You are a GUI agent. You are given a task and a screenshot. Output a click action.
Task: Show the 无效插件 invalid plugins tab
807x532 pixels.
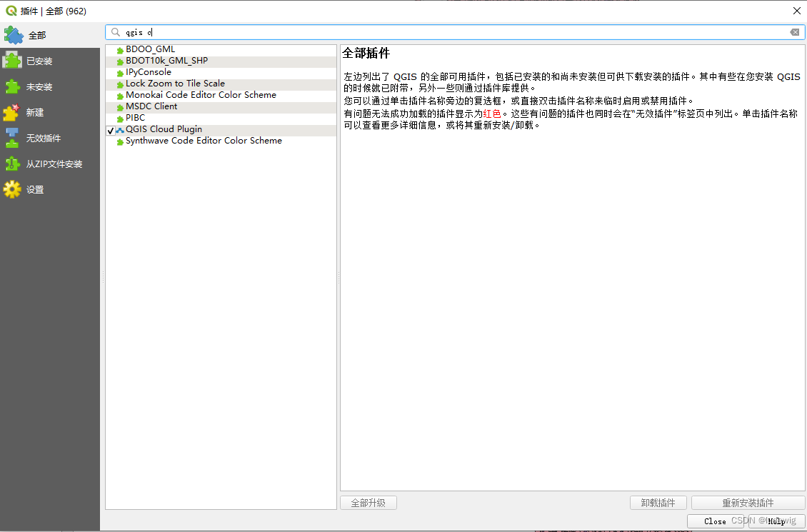coord(50,139)
